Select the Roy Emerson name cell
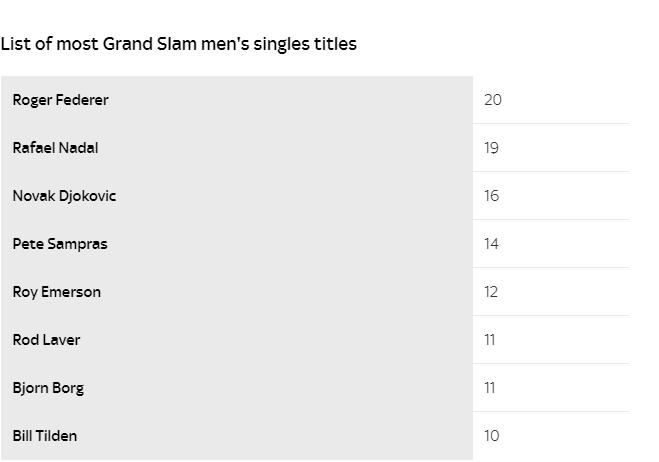This screenshot has height=462, width=659. click(237, 292)
